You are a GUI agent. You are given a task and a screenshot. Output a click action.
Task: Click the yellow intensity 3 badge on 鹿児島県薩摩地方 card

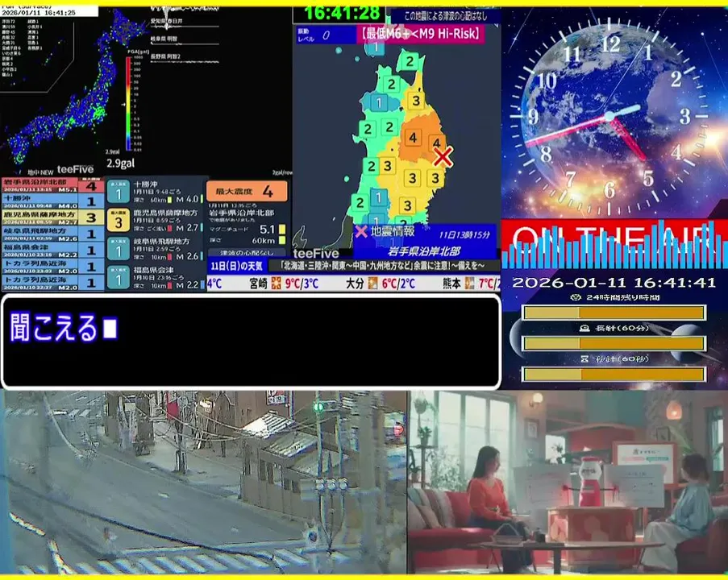118,221
